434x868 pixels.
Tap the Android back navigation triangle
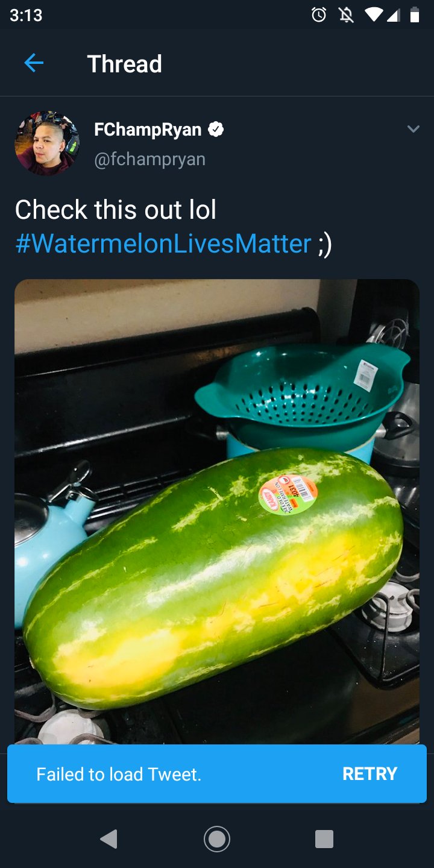point(108,838)
